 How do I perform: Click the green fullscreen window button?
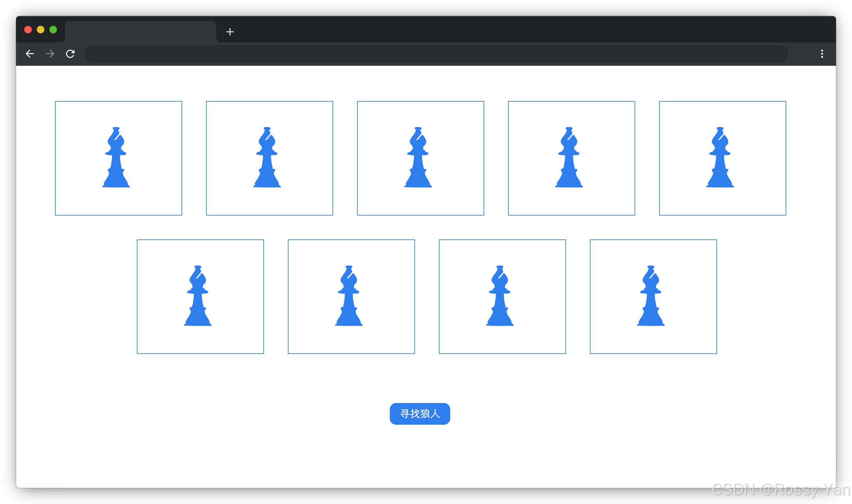(53, 30)
